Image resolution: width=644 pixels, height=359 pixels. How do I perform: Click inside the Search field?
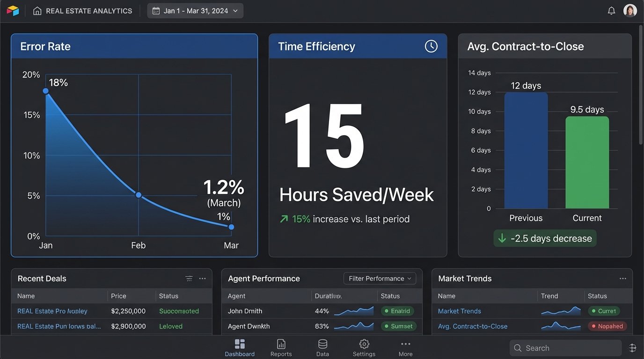tap(565, 348)
